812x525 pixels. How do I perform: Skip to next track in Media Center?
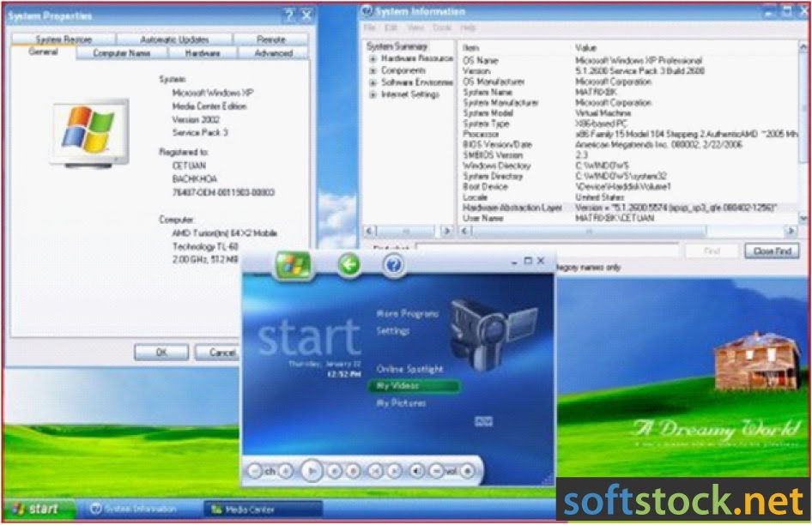[x=394, y=471]
